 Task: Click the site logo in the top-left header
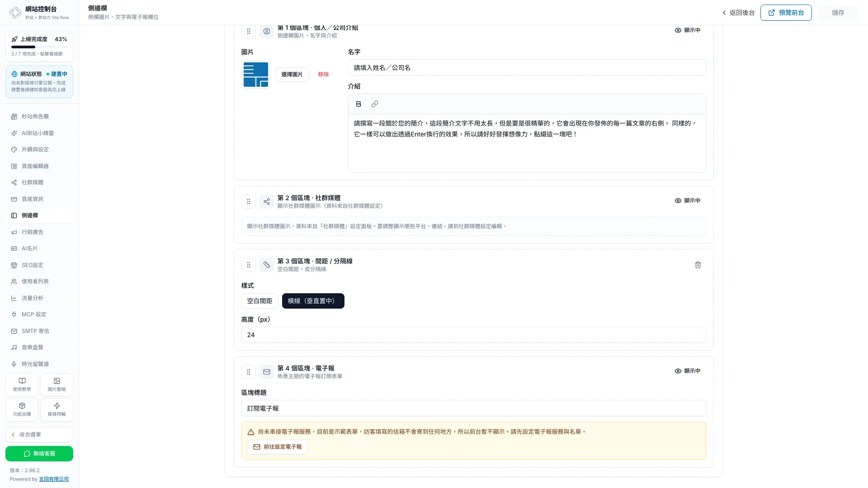tap(15, 13)
